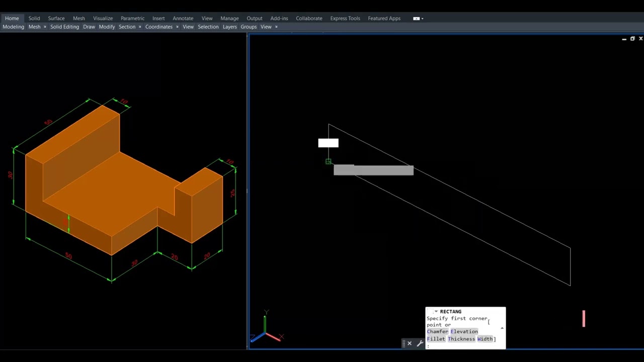Switch to the Annotate ribbon tab

[x=183, y=18]
